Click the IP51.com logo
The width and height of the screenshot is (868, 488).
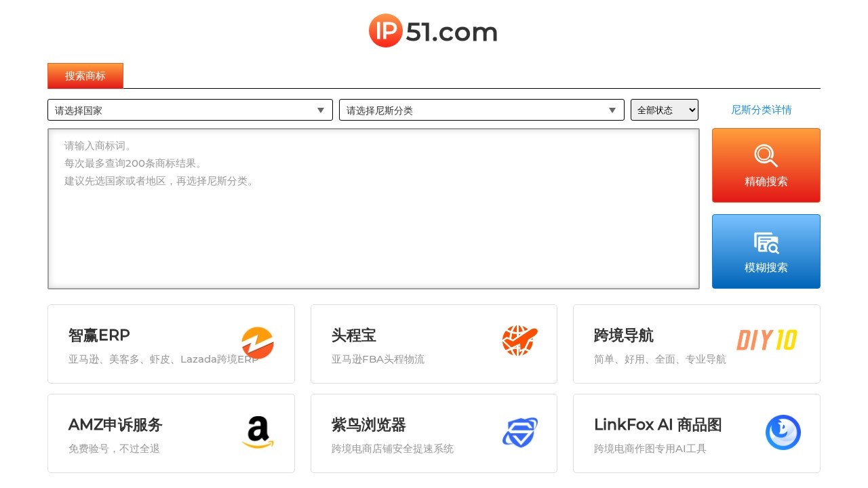(x=433, y=30)
